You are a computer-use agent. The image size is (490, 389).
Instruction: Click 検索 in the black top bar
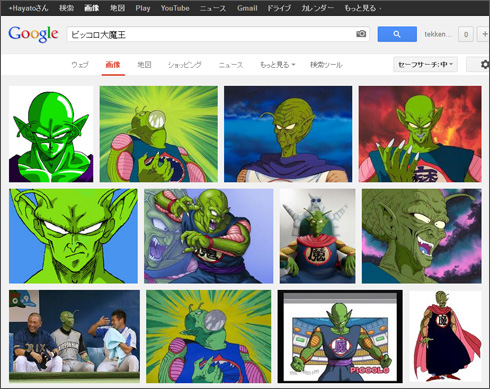click(x=66, y=8)
